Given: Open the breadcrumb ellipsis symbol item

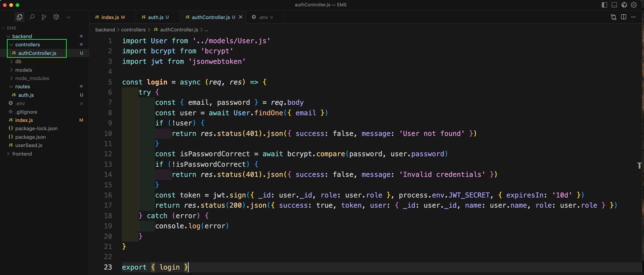Looking at the screenshot, I should [207, 30].
